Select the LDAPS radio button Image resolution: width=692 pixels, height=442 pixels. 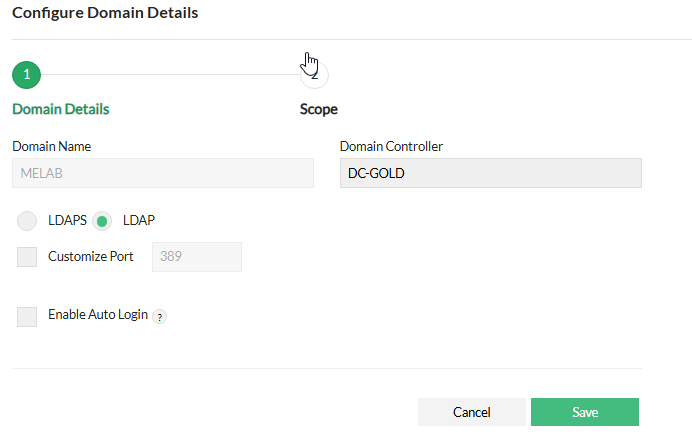click(28, 220)
